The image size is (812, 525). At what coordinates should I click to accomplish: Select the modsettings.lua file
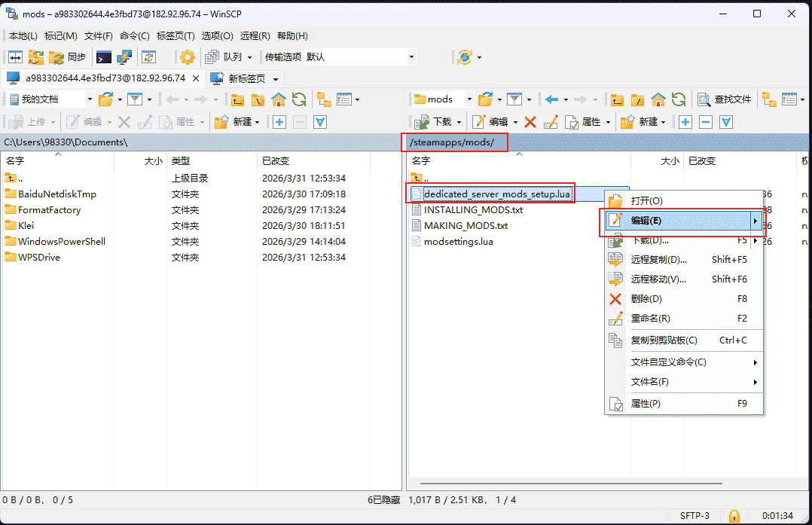point(458,241)
